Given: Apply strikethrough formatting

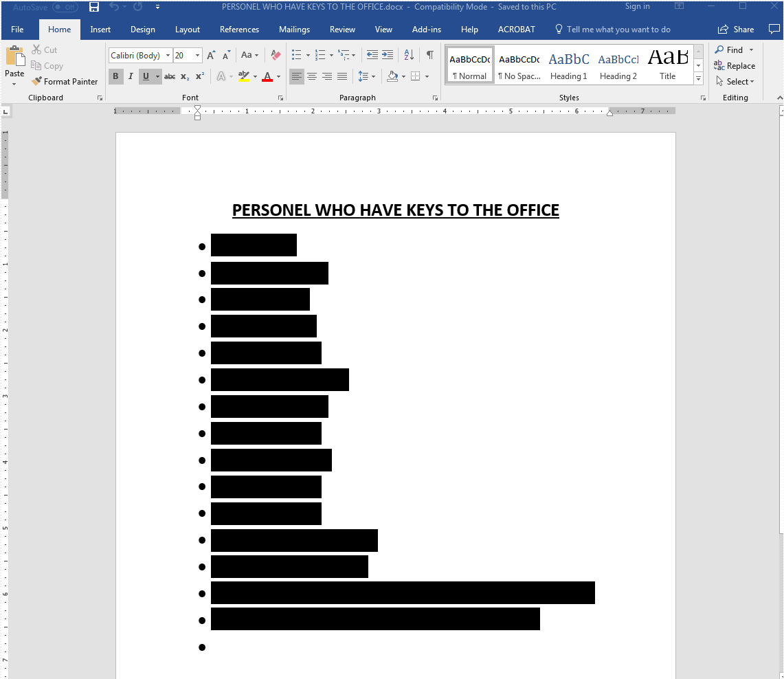Looking at the screenshot, I should pos(170,76).
